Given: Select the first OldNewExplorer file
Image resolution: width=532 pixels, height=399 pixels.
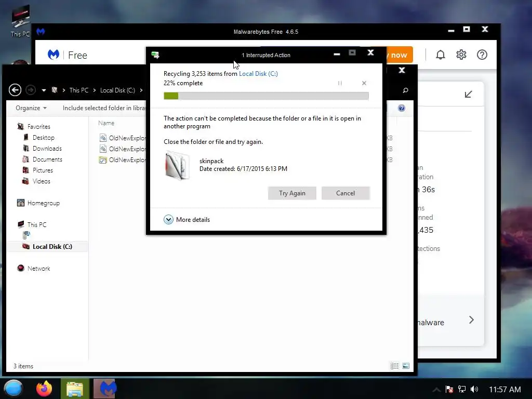Looking at the screenshot, I should pyautogui.click(x=123, y=138).
